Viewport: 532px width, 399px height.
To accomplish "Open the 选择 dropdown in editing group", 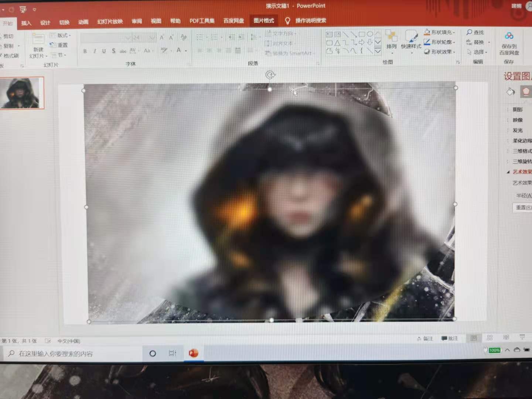I will (x=477, y=52).
